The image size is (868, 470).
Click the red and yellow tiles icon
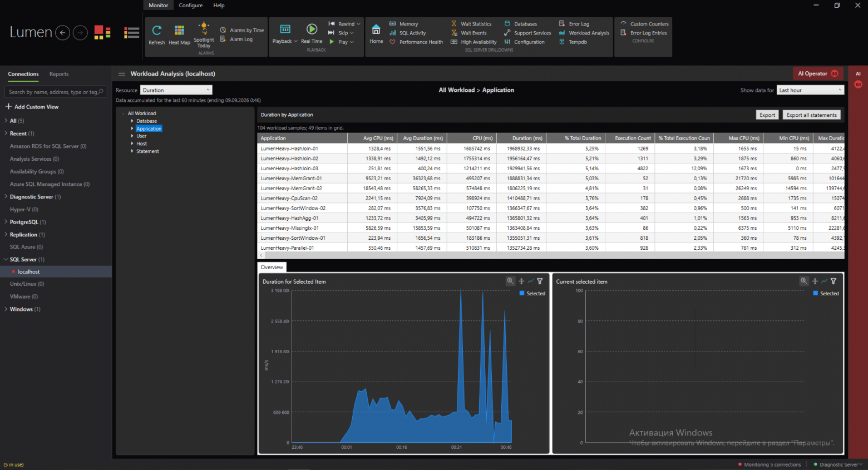point(102,33)
